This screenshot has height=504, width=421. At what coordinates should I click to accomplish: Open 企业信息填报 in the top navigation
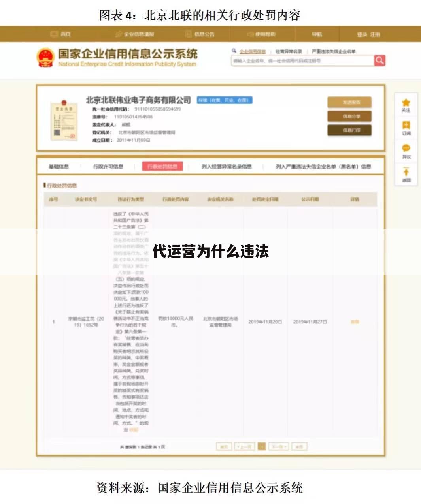139,34
